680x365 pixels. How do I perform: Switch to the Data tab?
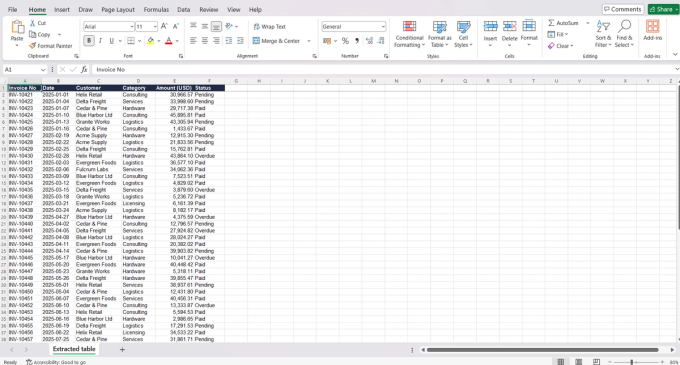click(x=183, y=10)
